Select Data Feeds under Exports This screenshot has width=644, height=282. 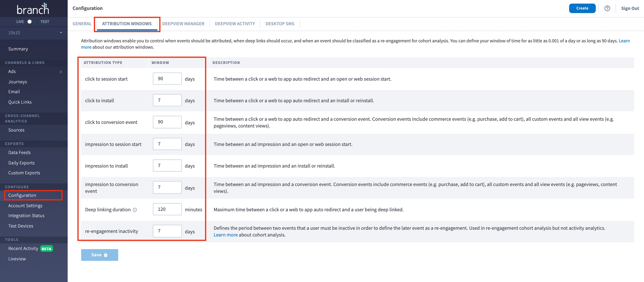pos(19,152)
